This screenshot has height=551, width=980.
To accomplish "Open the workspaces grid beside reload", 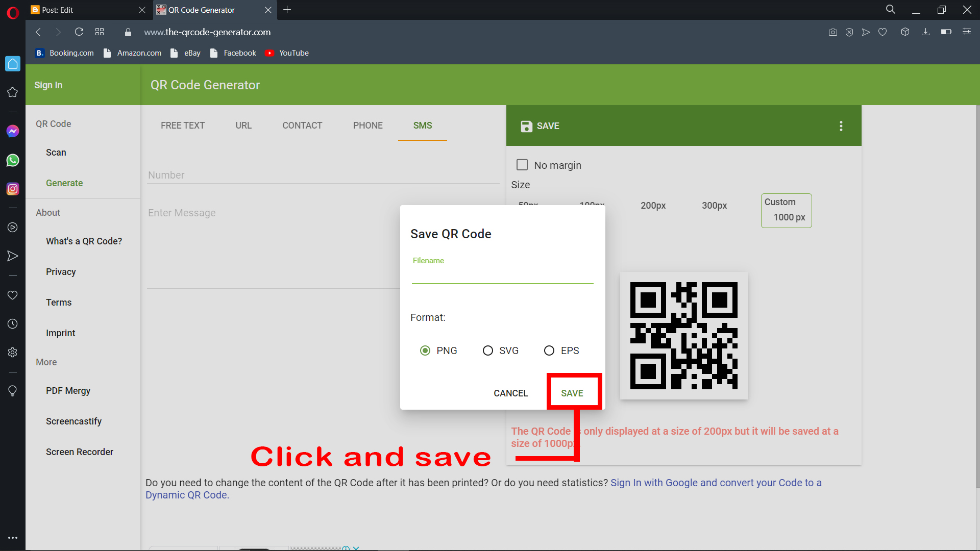I will [x=100, y=32].
